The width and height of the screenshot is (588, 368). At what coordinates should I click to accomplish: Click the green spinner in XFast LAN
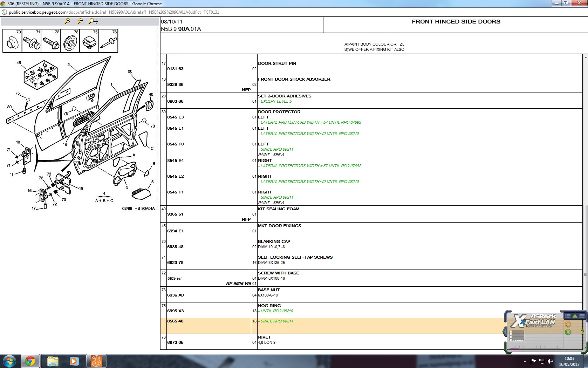[x=568, y=332]
